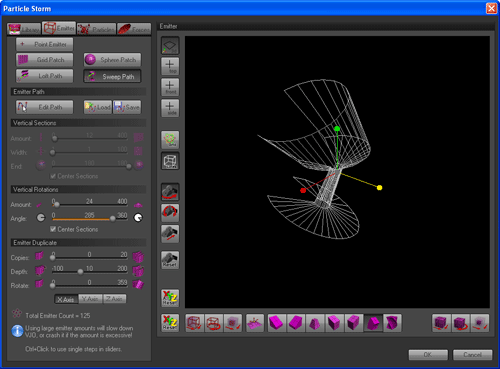500x369 pixels.
Task: Click the Angle slider handle
Action: [x=113, y=218]
